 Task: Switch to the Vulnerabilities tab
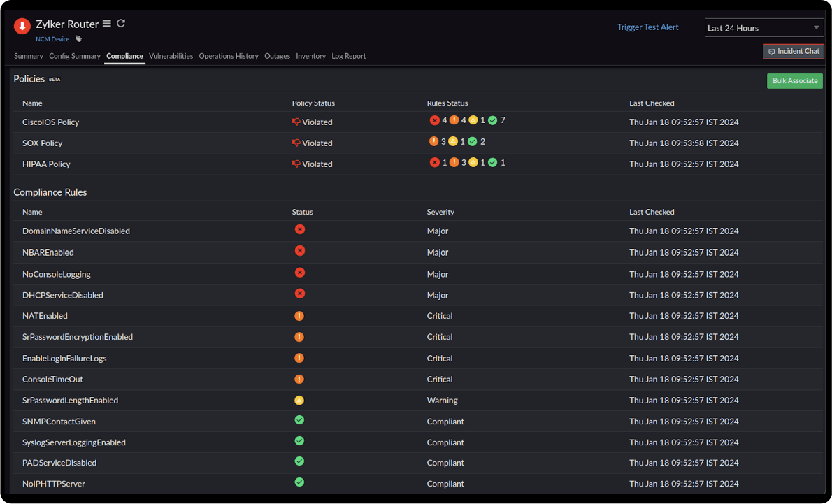(x=171, y=56)
